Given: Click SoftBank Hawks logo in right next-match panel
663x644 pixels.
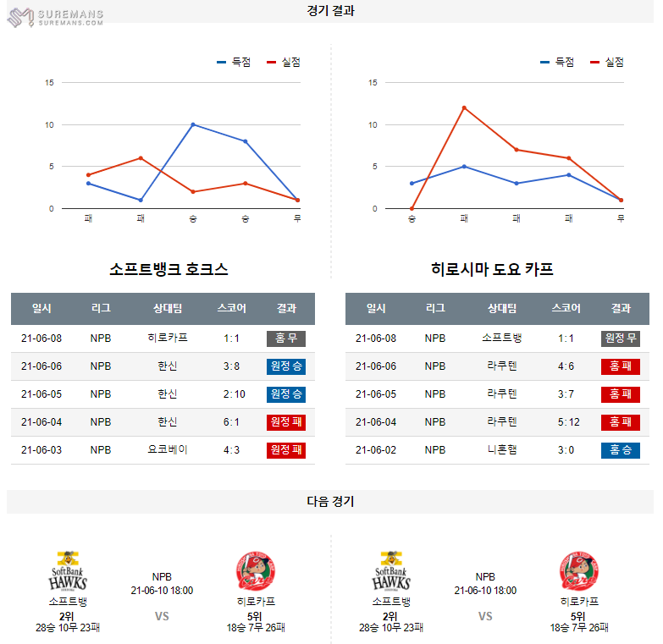Looking at the screenshot, I should click(391, 572).
